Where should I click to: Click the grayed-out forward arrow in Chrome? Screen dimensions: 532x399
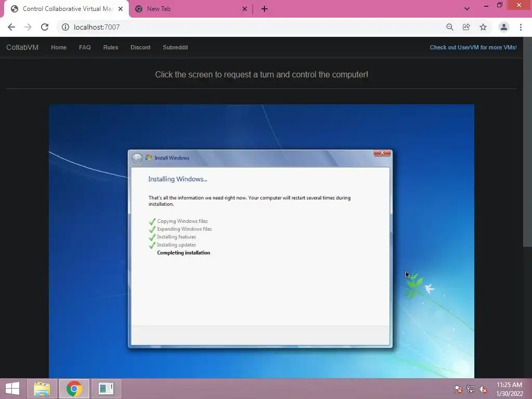[28, 27]
